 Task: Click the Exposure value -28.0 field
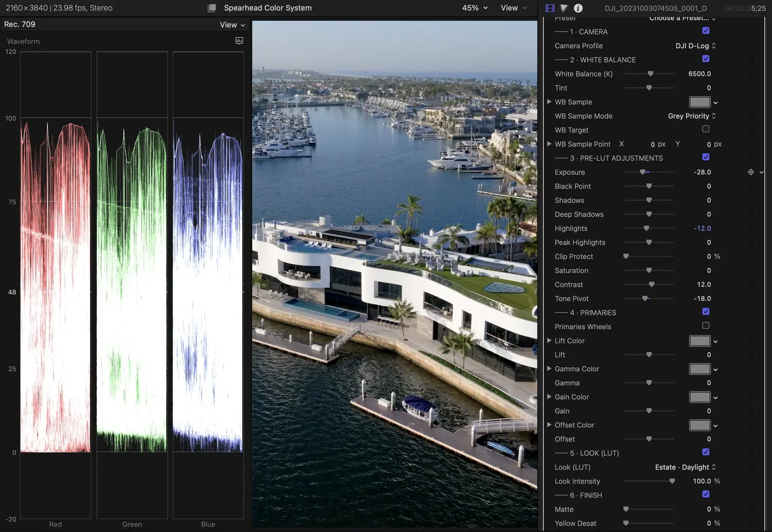tap(702, 172)
